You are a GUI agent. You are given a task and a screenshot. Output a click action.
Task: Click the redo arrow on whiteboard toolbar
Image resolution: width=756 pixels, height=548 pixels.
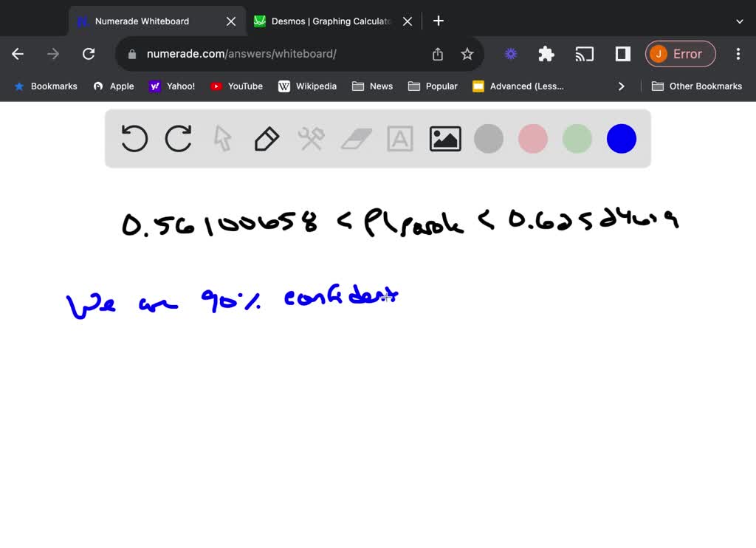tap(179, 139)
